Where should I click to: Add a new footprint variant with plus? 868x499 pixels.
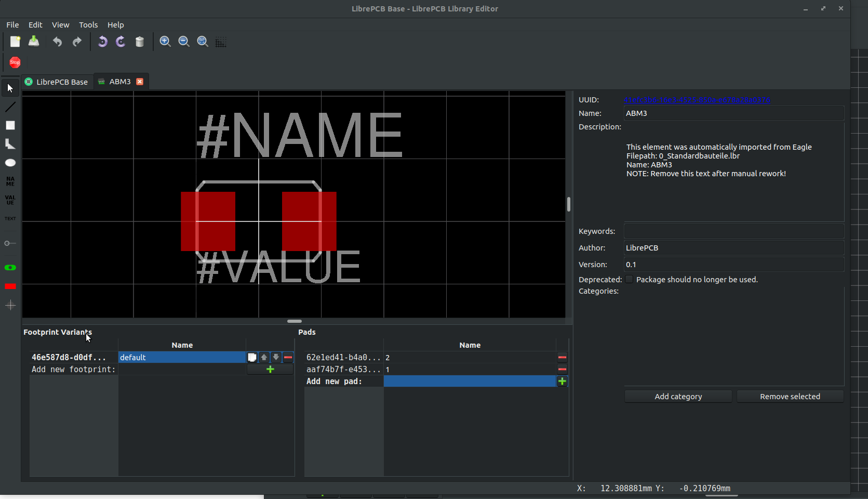(x=270, y=369)
